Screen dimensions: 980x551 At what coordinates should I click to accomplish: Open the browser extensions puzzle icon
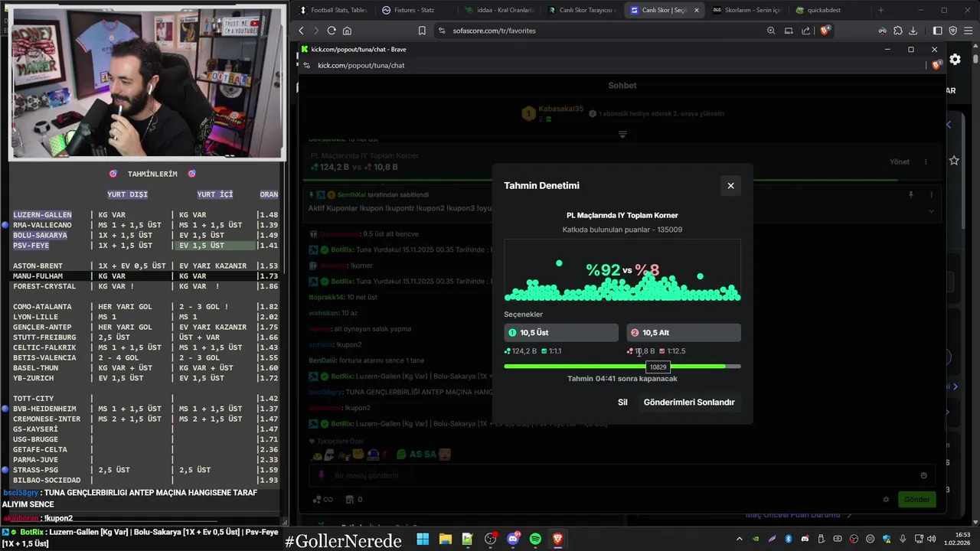898,31
